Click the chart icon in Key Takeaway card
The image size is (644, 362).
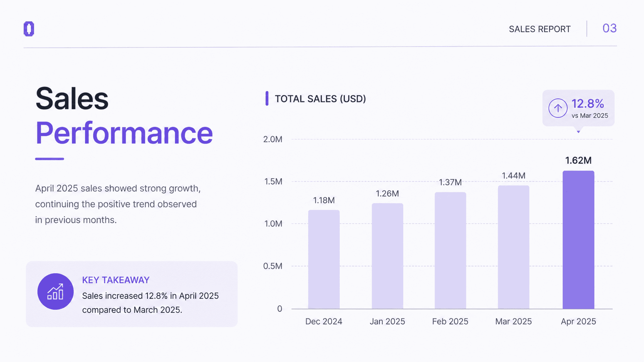[55, 292]
